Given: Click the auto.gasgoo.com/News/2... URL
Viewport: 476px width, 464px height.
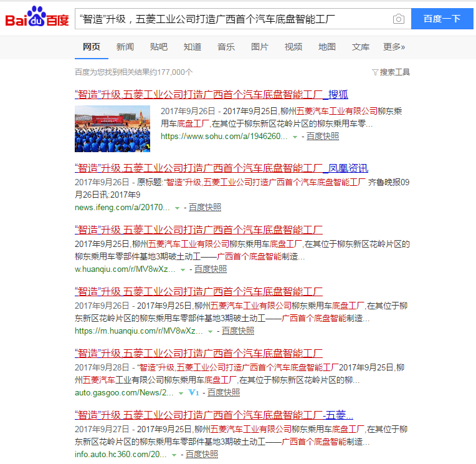Looking at the screenshot, I should (x=124, y=393).
